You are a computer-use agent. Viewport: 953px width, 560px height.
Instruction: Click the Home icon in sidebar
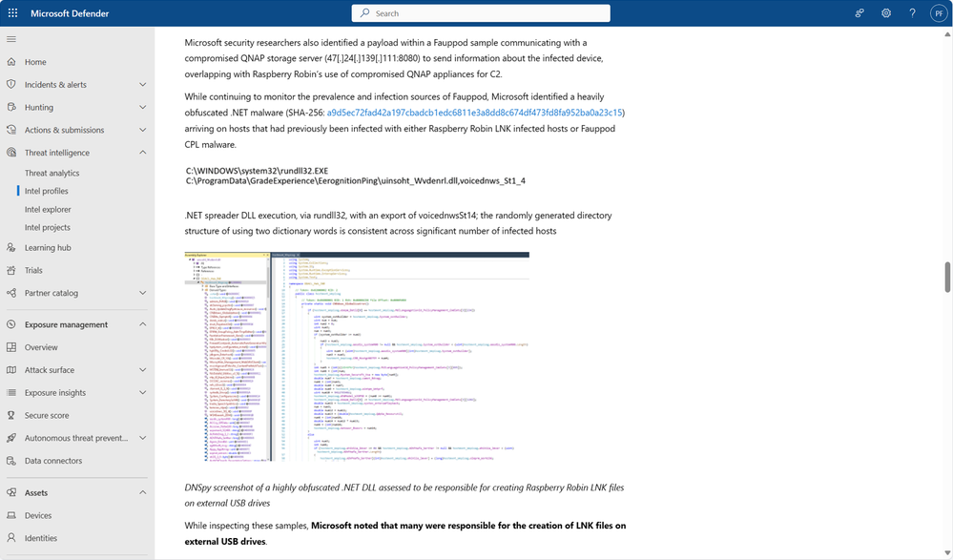11,62
